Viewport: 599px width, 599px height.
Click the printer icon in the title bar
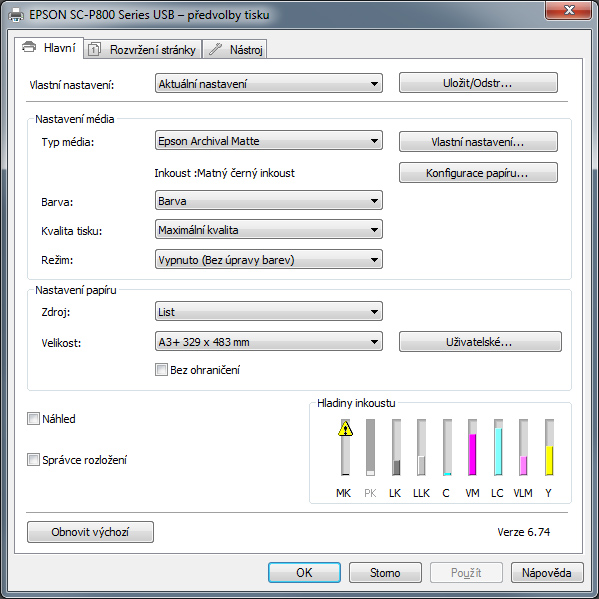tap(16, 15)
